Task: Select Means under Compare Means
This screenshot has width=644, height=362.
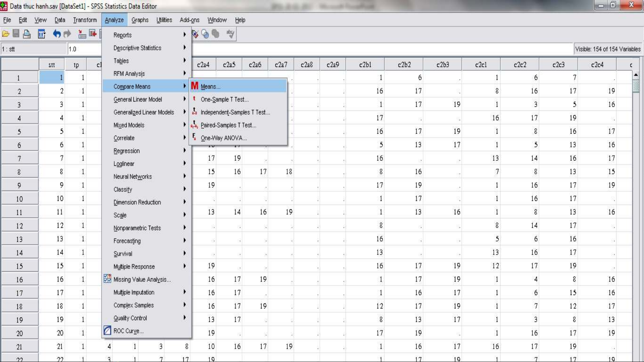Action: pyautogui.click(x=210, y=86)
